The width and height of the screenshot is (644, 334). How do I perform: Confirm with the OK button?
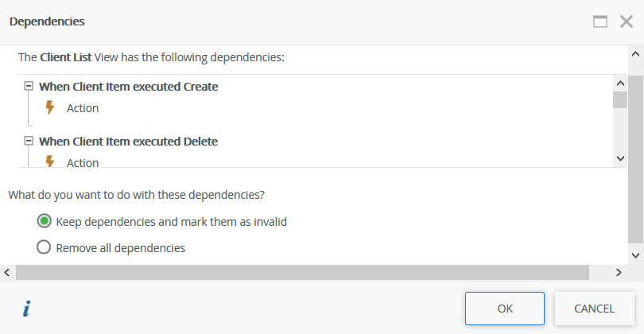point(505,309)
